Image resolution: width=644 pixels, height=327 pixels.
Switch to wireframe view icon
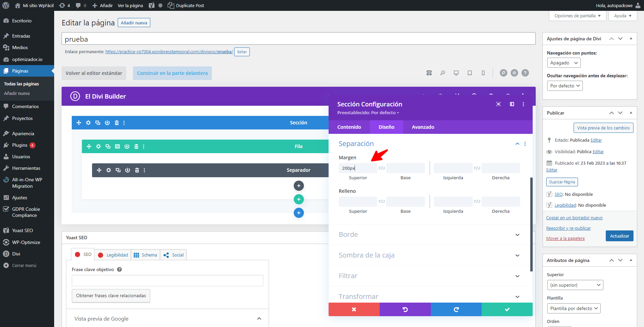point(429,73)
